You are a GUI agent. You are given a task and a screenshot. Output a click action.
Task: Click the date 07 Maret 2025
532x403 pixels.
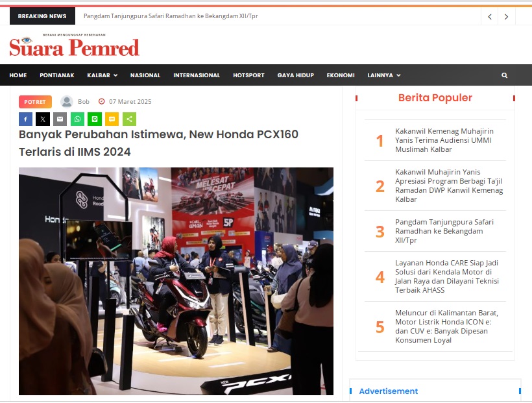[130, 101]
